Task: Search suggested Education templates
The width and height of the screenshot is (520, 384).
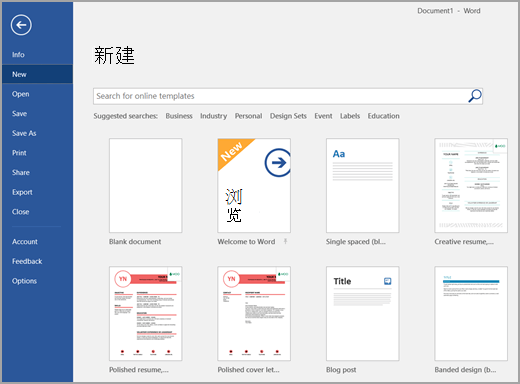Action: [x=383, y=116]
